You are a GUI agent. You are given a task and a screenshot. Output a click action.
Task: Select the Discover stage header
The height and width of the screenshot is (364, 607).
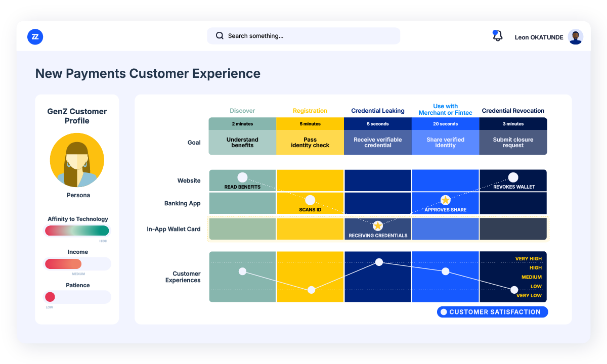[242, 111]
